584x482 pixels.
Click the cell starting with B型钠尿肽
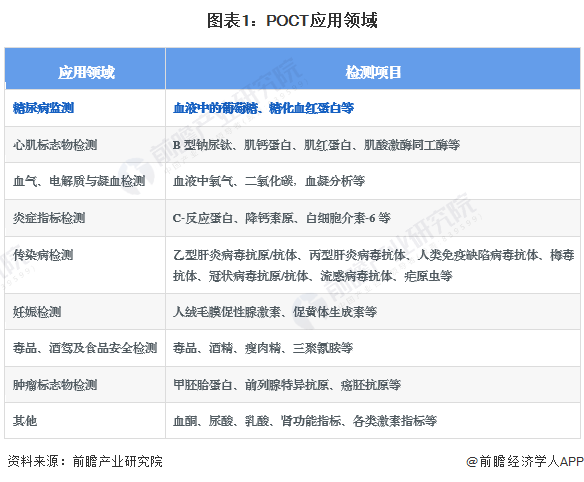point(373,145)
